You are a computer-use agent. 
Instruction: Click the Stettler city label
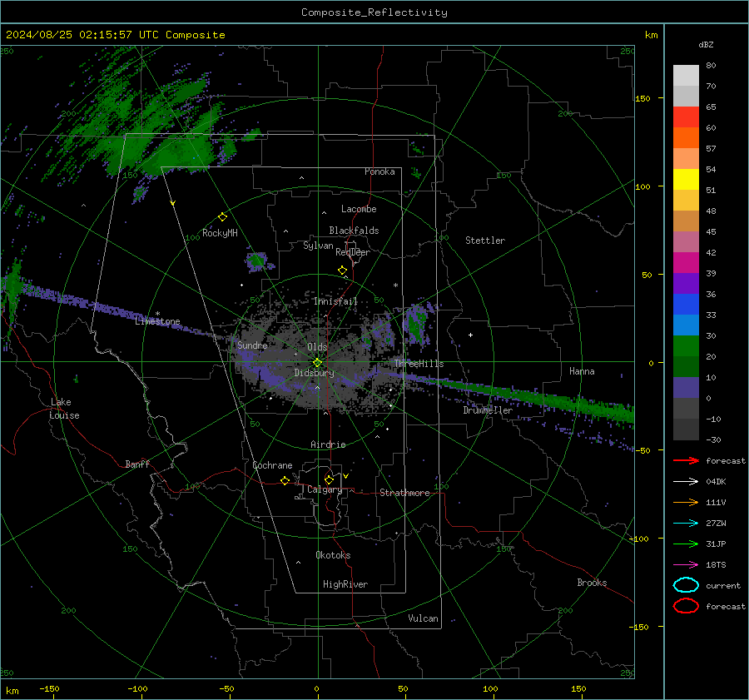point(485,241)
